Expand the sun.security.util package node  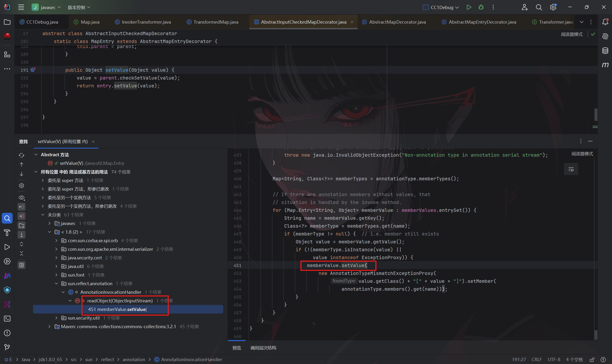(x=56, y=318)
